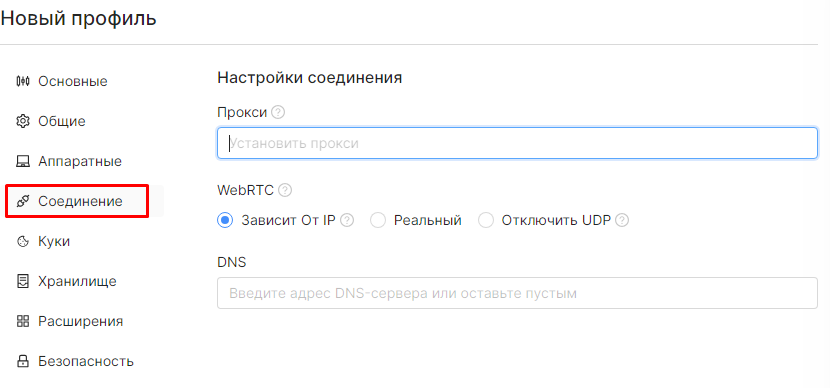Open the Куки tab
830x388 pixels.
click(x=53, y=241)
